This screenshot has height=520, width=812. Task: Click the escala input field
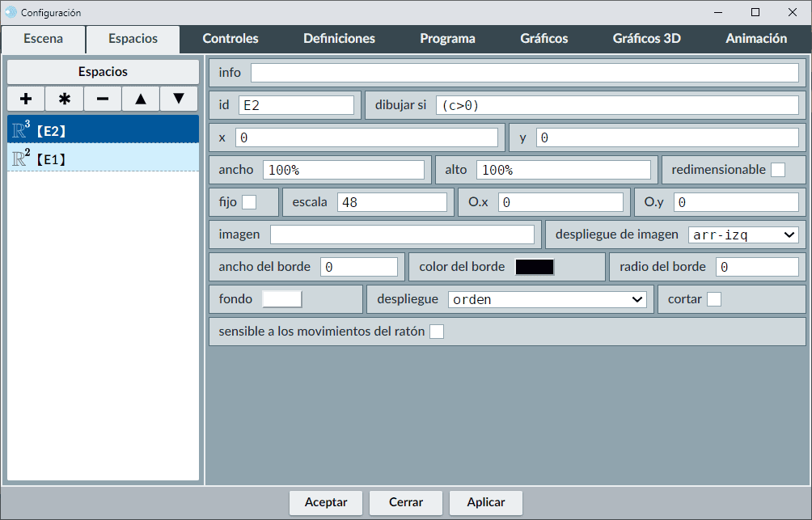(x=391, y=202)
